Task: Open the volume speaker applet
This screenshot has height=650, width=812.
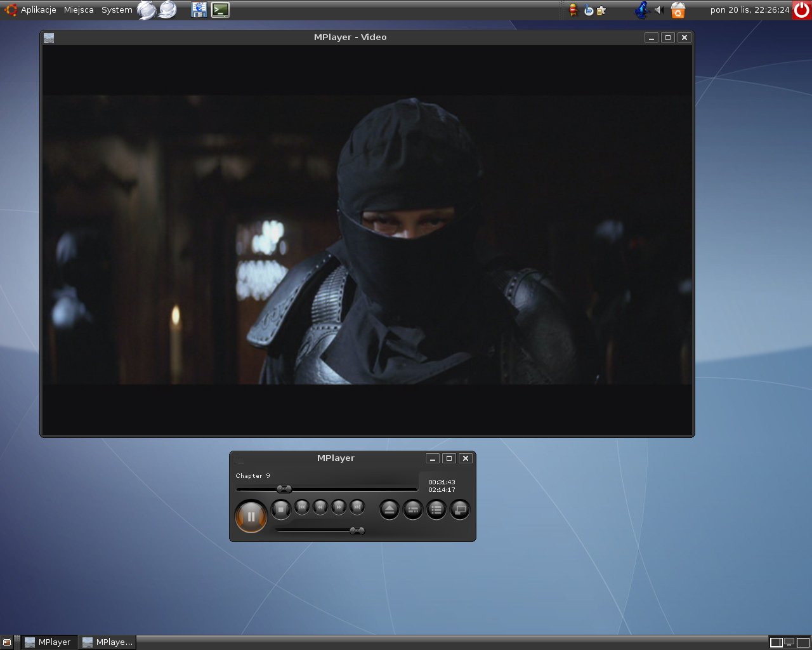Action: (x=659, y=10)
